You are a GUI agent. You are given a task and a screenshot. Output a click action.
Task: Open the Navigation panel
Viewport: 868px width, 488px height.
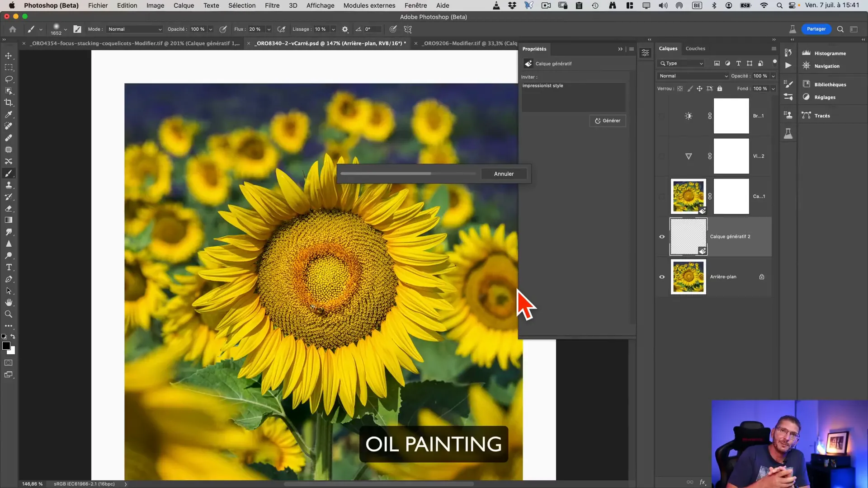coord(827,66)
